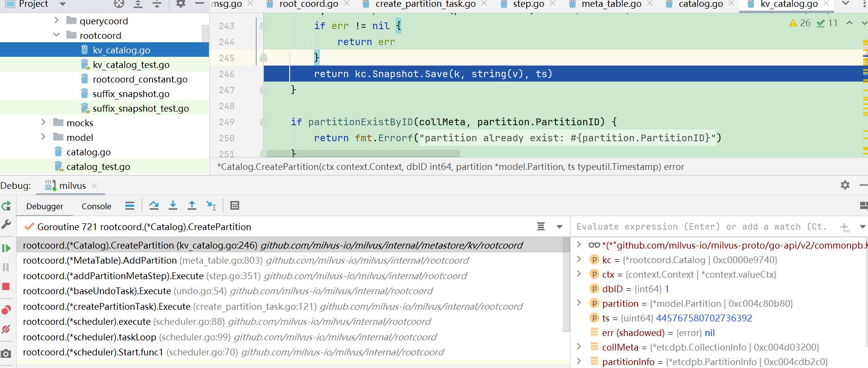Click the ts variable value 445767580702736392
The height and width of the screenshot is (368, 868).
point(704,318)
